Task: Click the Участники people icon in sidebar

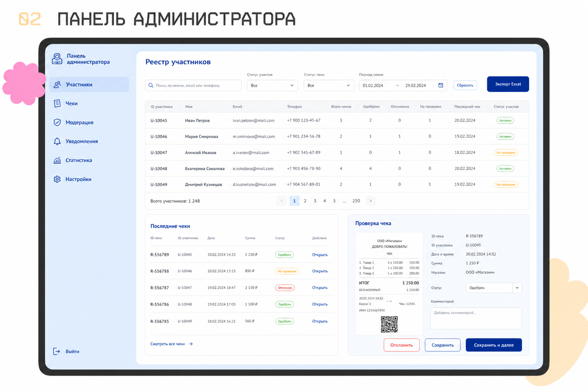Action: pos(57,85)
